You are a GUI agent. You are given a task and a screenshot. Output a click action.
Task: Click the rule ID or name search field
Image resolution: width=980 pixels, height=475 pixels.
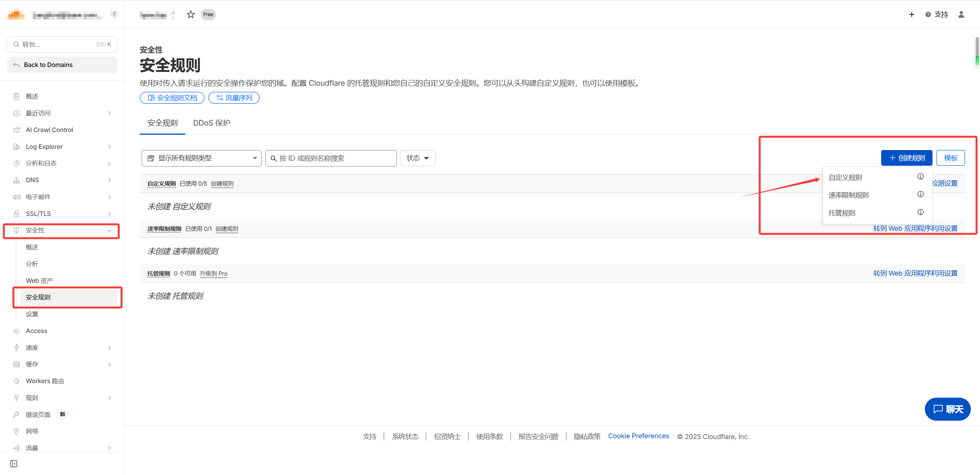[x=331, y=158]
